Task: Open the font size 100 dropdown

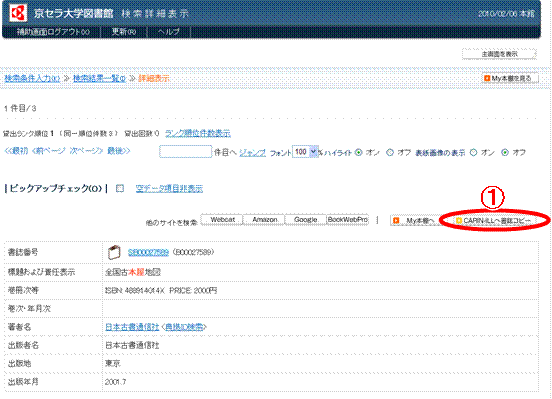Action: (x=305, y=152)
